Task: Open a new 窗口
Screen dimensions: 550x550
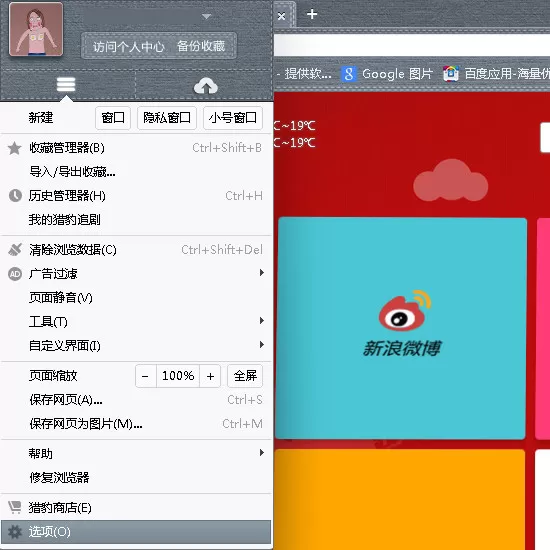Action: 113,118
